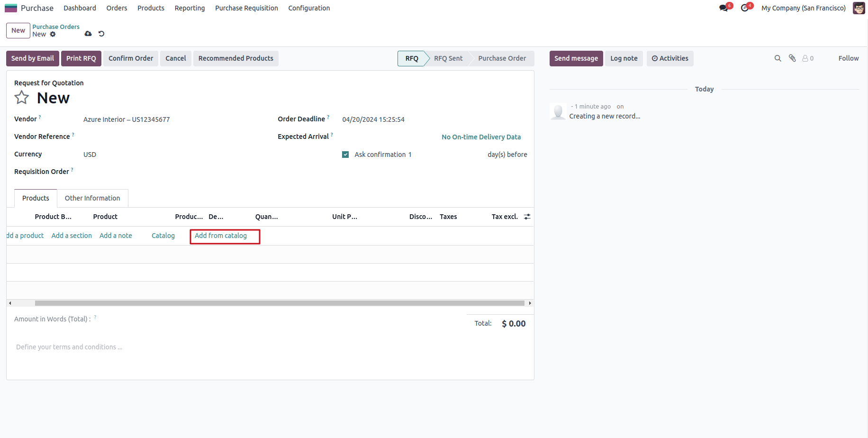Open the Expected Arrival date field
868x438 pixels.
(x=389, y=137)
